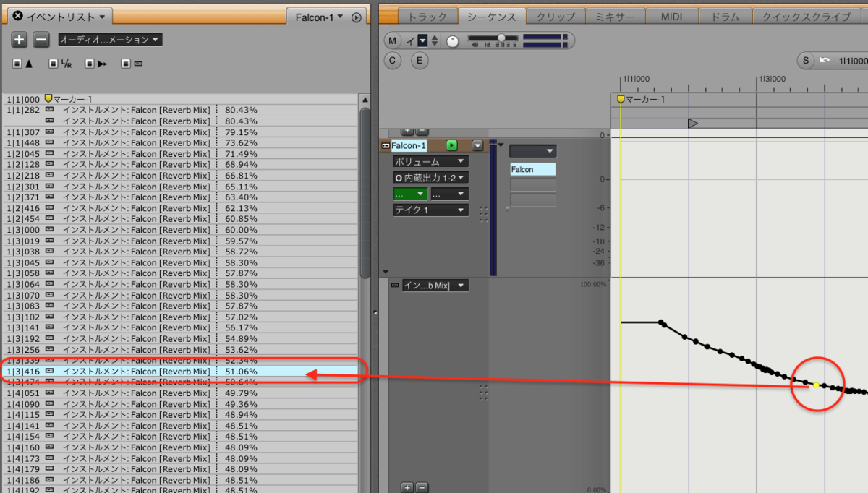
Task: Click the empty insert slot directly below Falcon
Action: (532, 185)
